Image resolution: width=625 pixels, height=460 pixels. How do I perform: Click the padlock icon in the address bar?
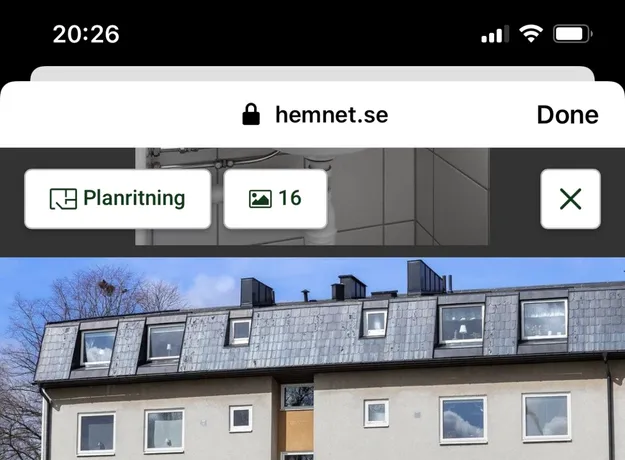[x=251, y=114]
